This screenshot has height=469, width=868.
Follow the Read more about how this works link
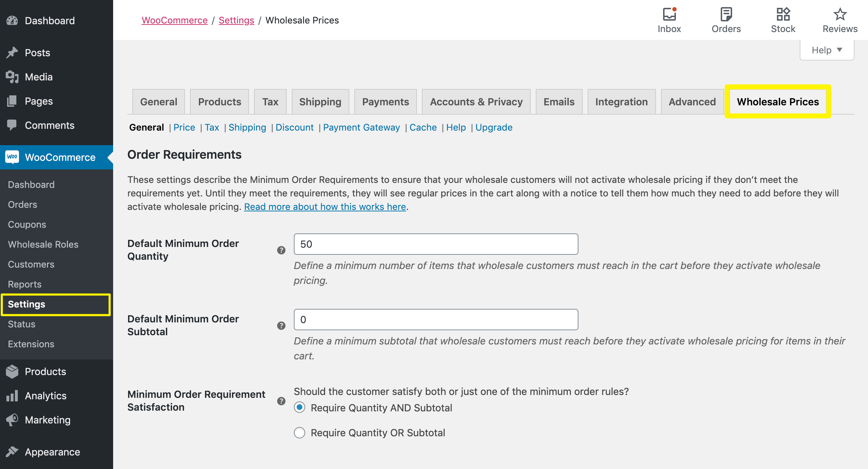[325, 207]
